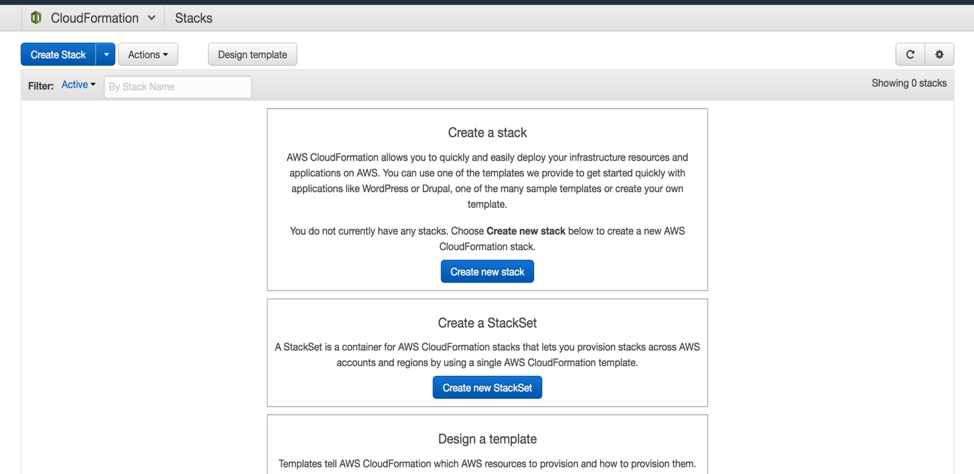The width and height of the screenshot is (974, 474).
Task: Click the 'Showing 0 stacks' status text
Action: 909,83
